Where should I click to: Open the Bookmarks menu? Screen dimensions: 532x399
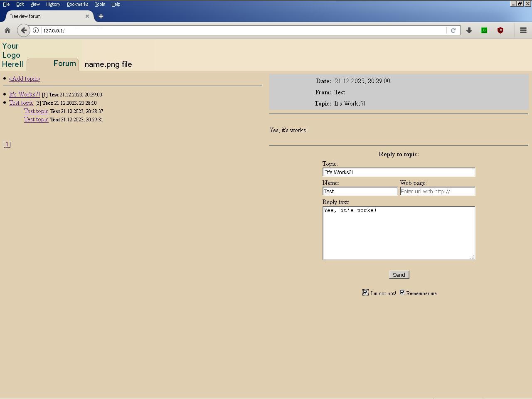tap(77, 4)
